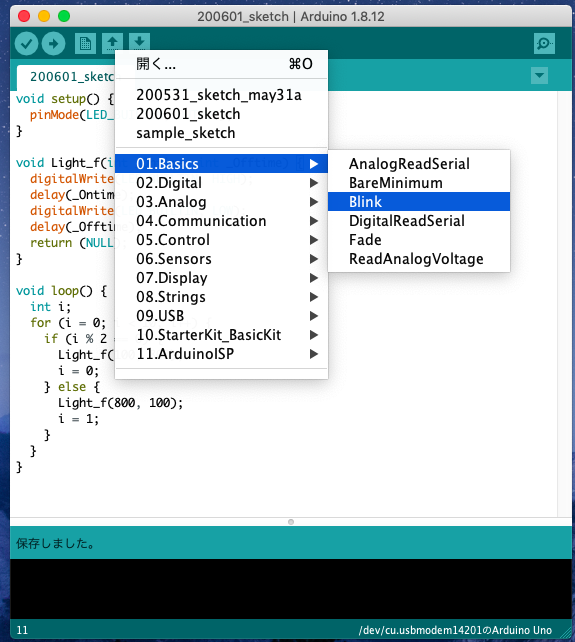Screen dimensions: 575x642
Task: Click the green zoom window button
Action: [x=64, y=16]
